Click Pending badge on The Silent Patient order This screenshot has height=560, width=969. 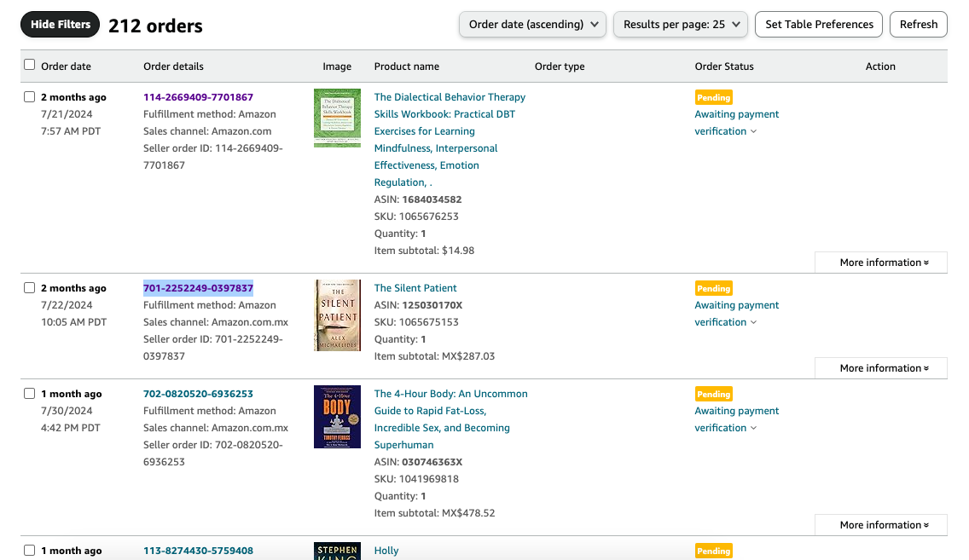tap(714, 288)
